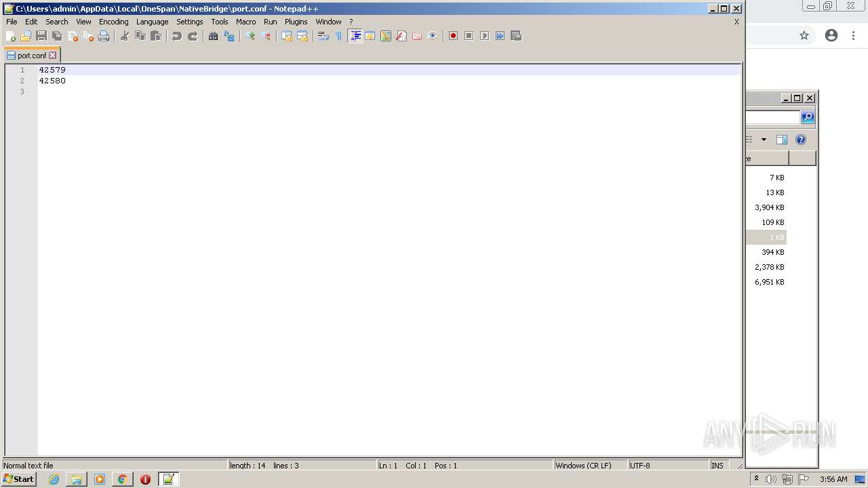Click the volume icon in system tray
The height and width of the screenshot is (488, 868).
(x=771, y=479)
